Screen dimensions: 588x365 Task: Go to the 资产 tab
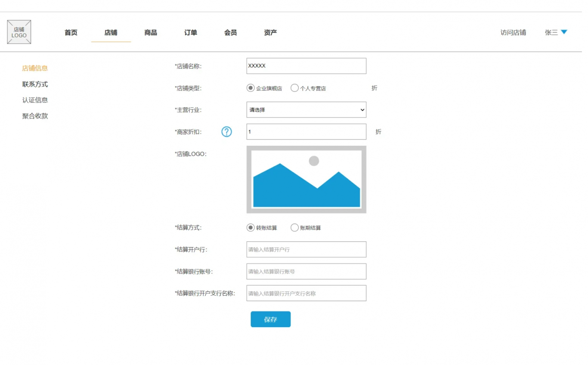(x=270, y=33)
